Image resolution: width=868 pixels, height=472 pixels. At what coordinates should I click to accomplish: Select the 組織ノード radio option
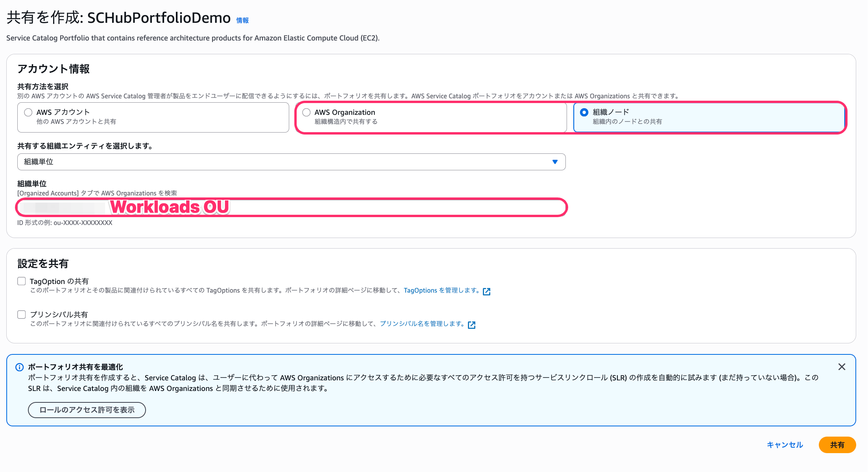click(584, 112)
